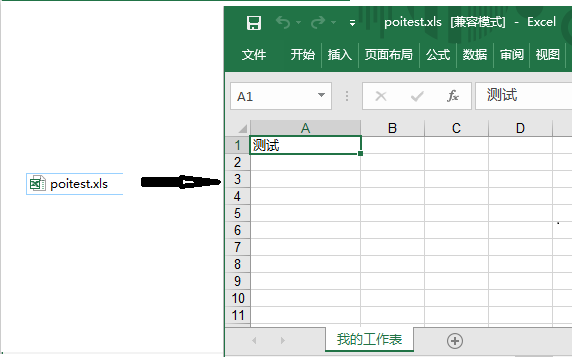
Task: Select column B header
Action: click(x=392, y=128)
